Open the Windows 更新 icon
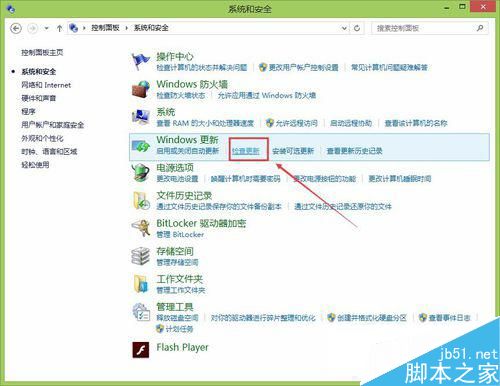 coord(141,146)
